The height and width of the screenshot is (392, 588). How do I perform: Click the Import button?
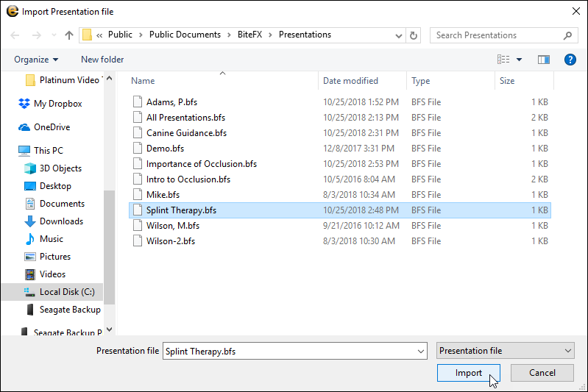point(469,373)
